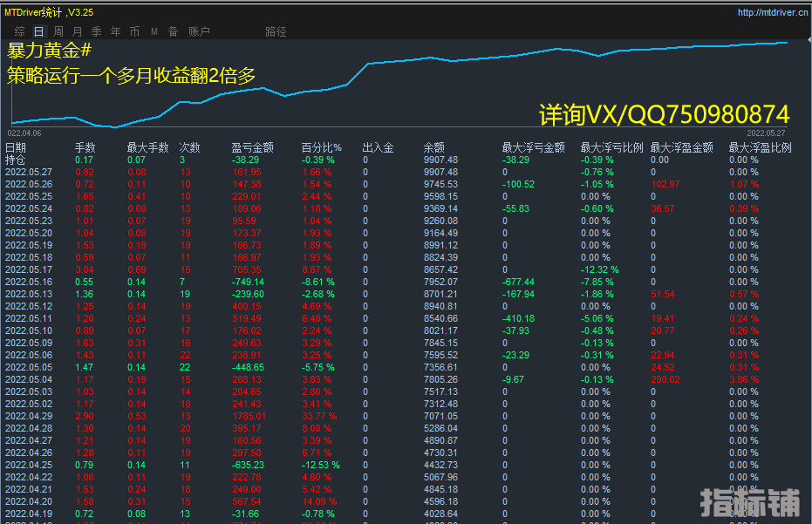
Task: Switch to the 综 summary tab
Action: point(20,31)
